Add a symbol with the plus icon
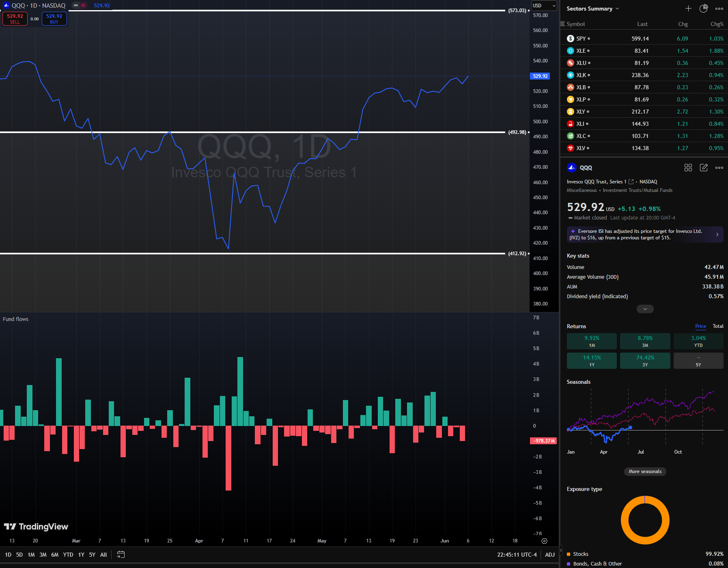 tap(688, 9)
